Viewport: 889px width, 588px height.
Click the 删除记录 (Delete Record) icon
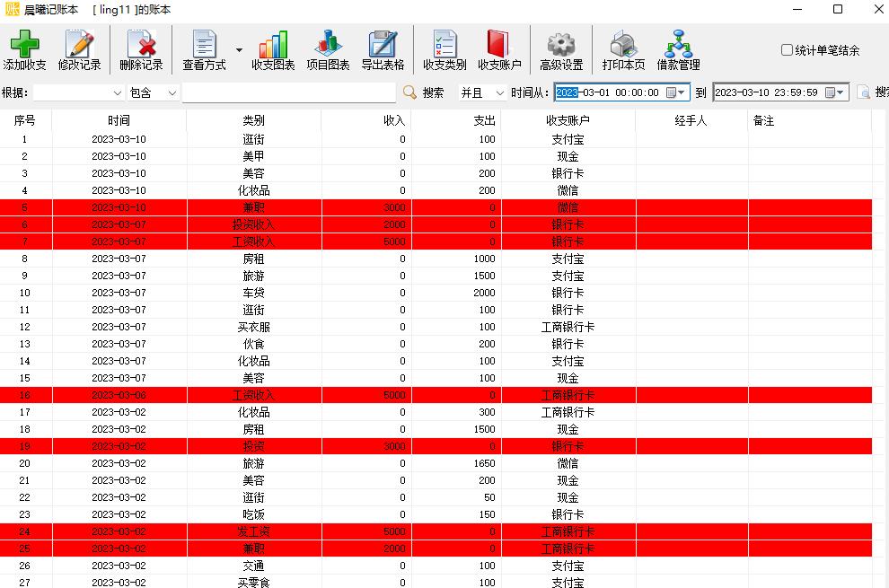pos(141,49)
